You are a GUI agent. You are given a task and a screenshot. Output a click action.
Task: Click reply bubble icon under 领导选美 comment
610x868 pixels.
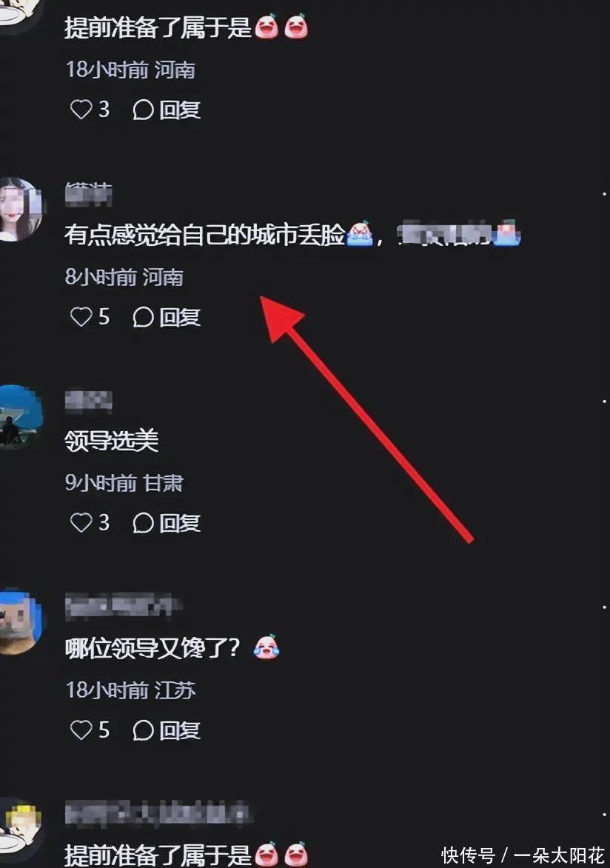pyautogui.click(x=143, y=523)
